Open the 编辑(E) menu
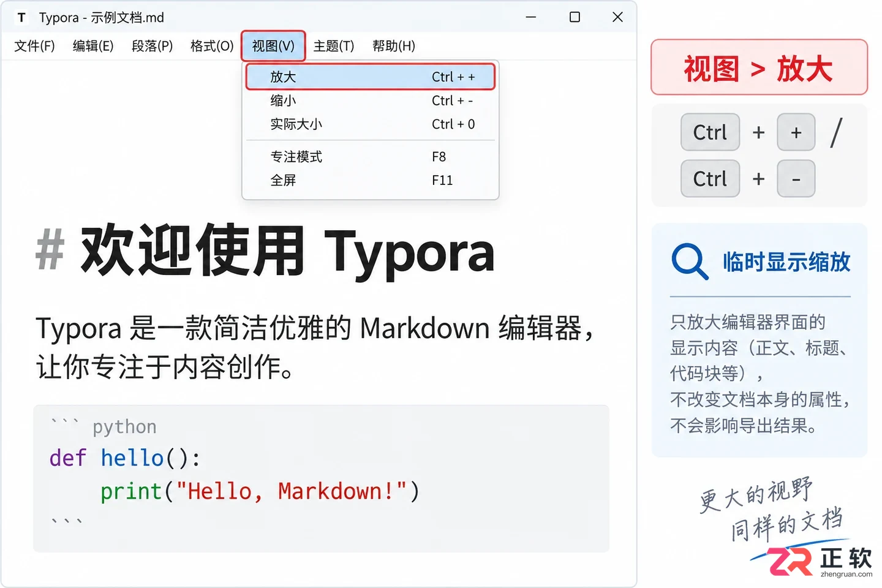This screenshot has height=588, width=882. coord(93,46)
